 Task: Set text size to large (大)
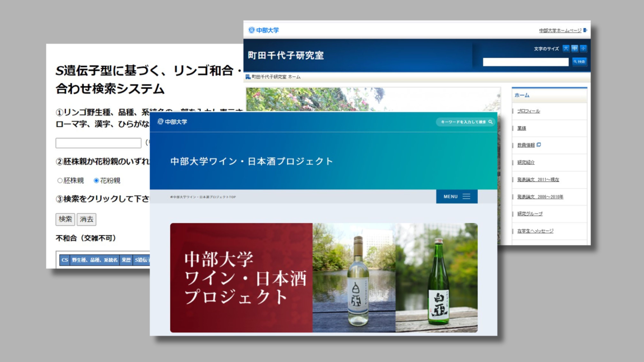click(566, 48)
